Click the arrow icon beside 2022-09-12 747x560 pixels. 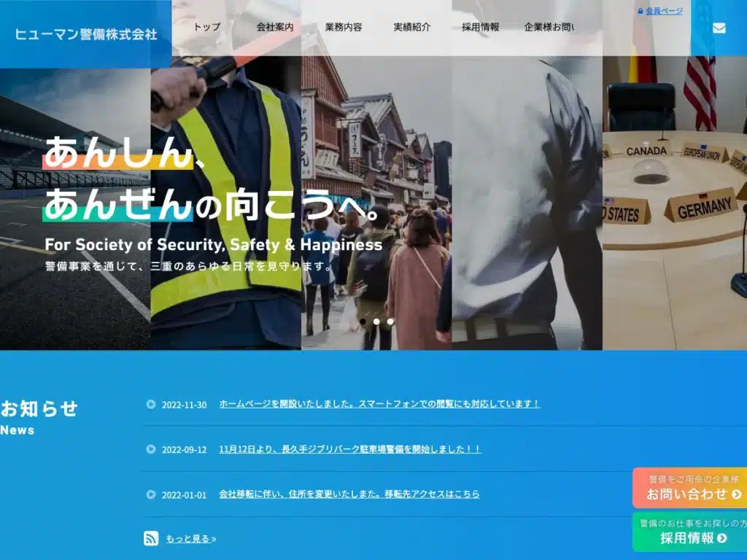click(x=150, y=449)
